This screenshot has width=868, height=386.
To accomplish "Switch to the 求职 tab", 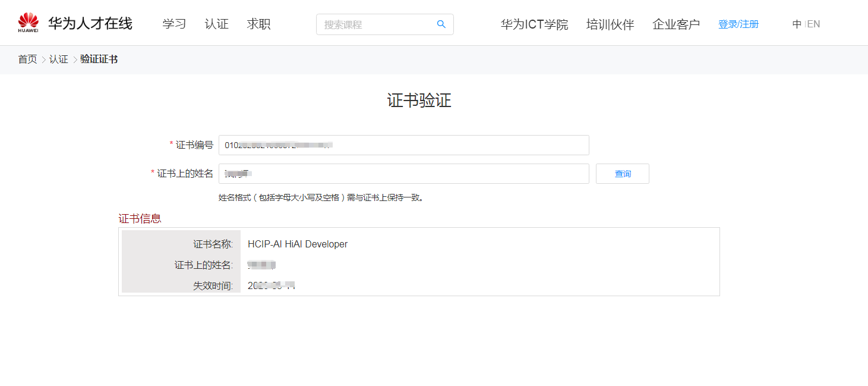I will pyautogui.click(x=258, y=24).
